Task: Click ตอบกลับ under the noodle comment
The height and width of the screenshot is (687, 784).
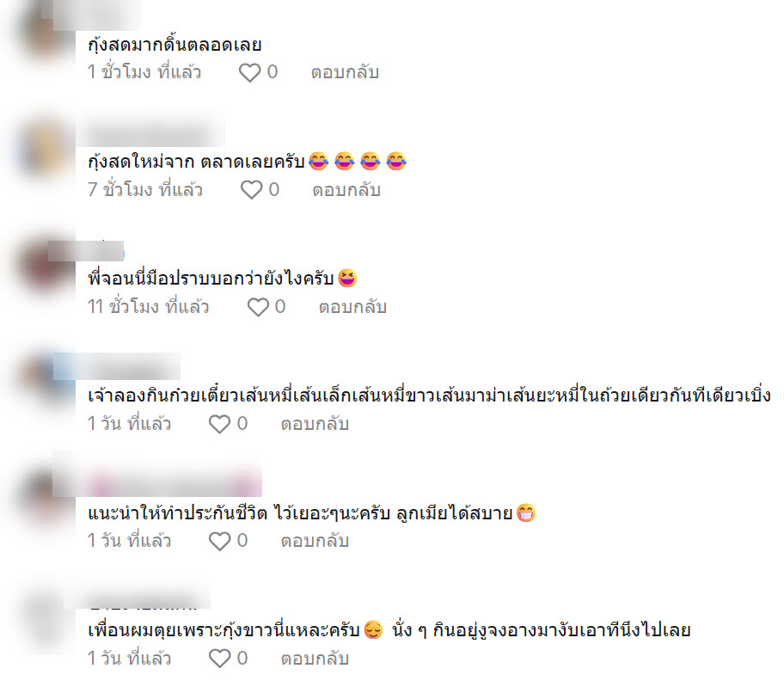Action: [x=315, y=424]
